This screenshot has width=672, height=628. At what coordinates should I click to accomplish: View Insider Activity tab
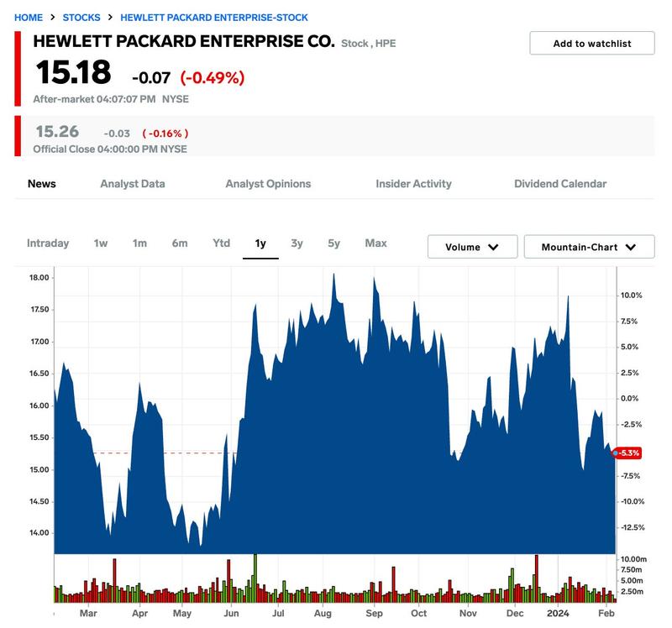pos(413,184)
